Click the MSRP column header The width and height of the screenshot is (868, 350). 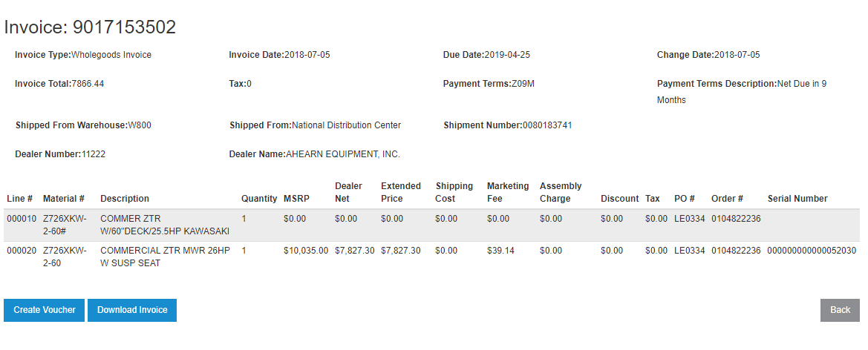[296, 199]
